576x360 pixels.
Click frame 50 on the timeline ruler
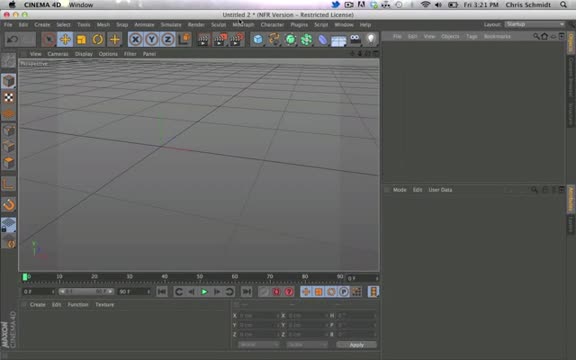(x=199, y=277)
